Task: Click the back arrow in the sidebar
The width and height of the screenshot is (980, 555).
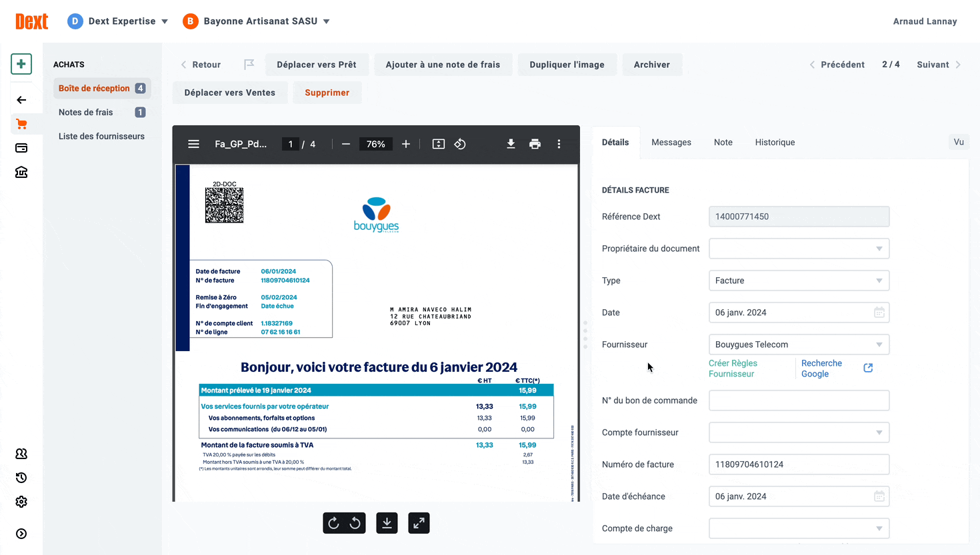Action: tap(21, 100)
